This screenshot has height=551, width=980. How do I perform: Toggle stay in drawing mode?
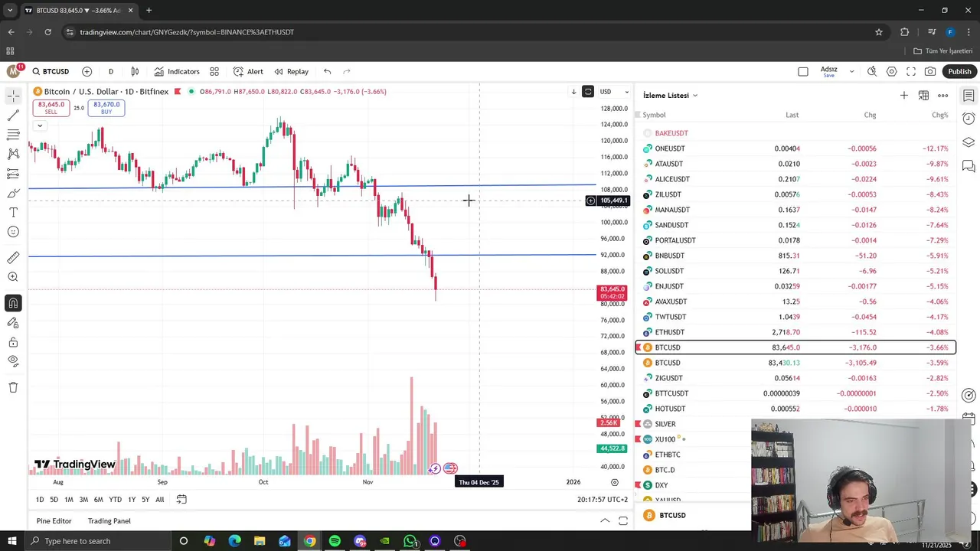[x=13, y=322]
